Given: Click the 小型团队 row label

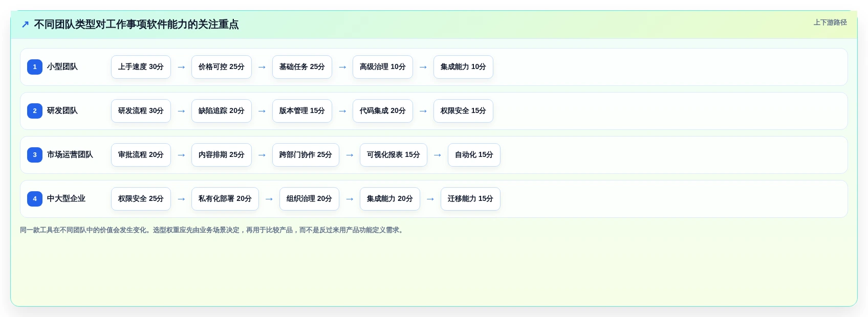Looking at the screenshot, I should click(62, 67).
